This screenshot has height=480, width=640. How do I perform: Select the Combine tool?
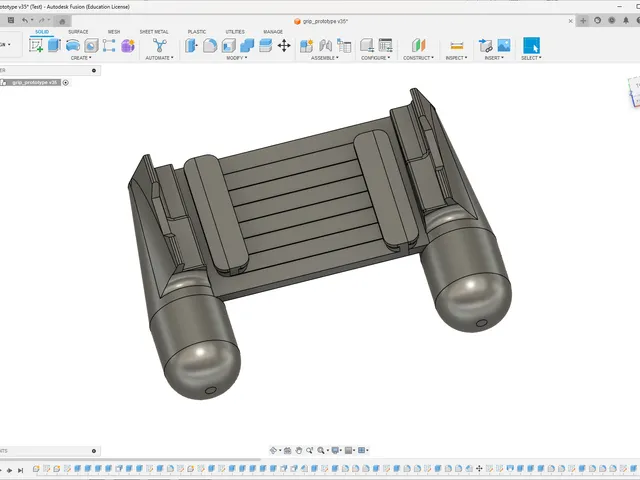[x=247, y=45]
